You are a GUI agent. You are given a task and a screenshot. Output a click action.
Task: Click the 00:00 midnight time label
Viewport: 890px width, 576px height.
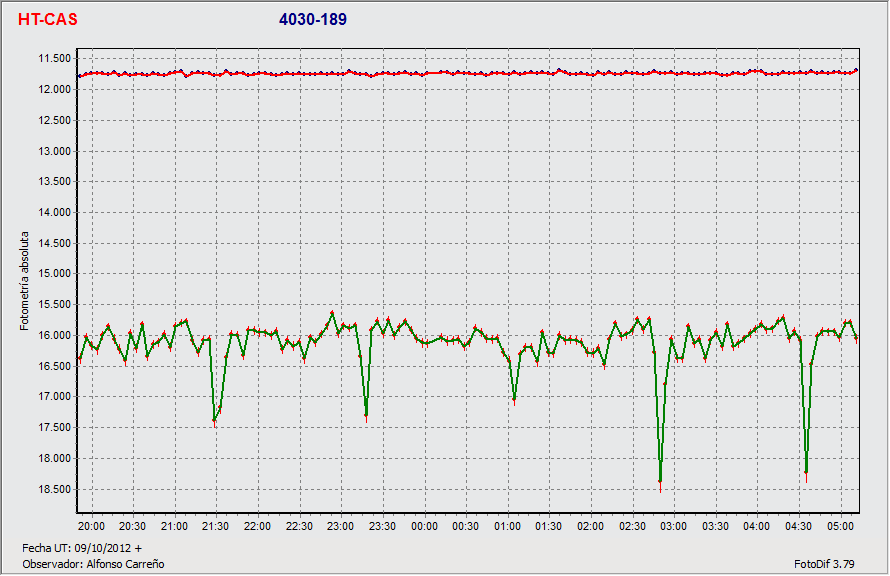click(x=424, y=526)
